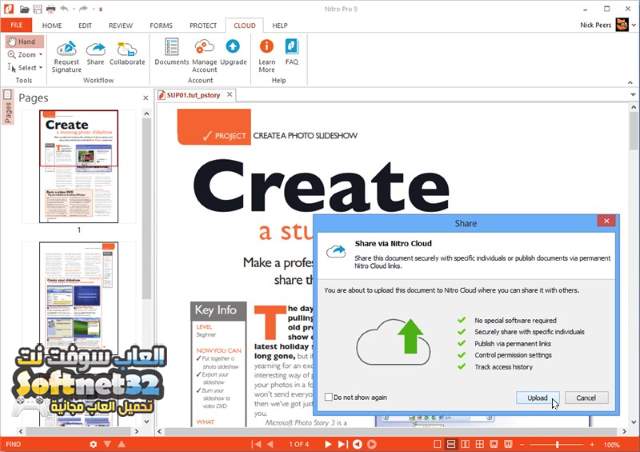The width and height of the screenshot is (640, 452).
Task: Switch to the EDIT tab
Action: click(85, 25)
